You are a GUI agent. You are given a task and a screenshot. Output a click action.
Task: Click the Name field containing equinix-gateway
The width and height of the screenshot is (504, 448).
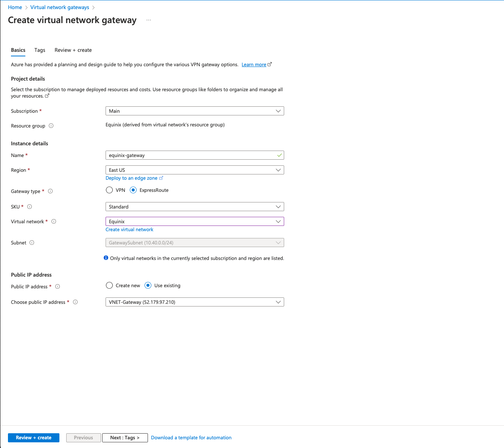(194, 155)
